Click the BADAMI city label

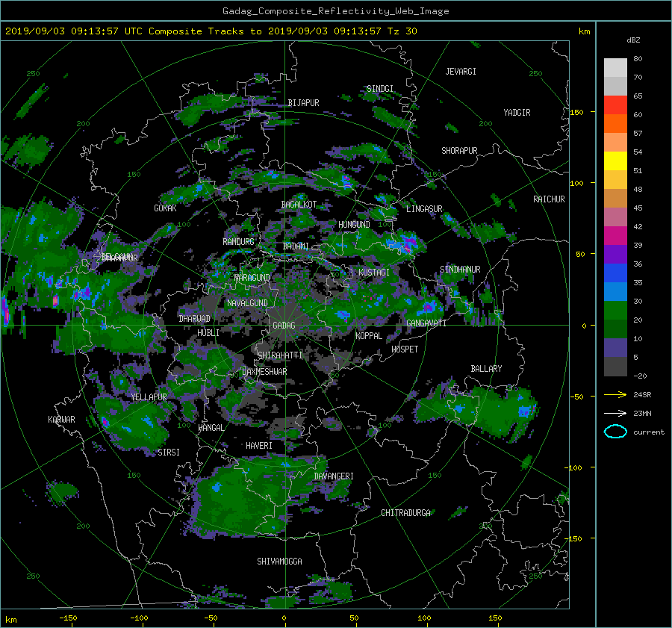(x=296, y=246)
